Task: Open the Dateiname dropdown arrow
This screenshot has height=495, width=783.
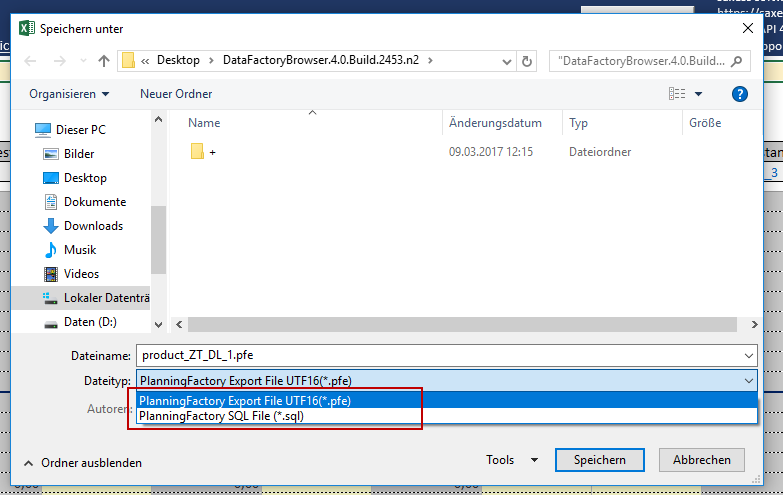Action: pyautogui.click(x=749, y=355)
